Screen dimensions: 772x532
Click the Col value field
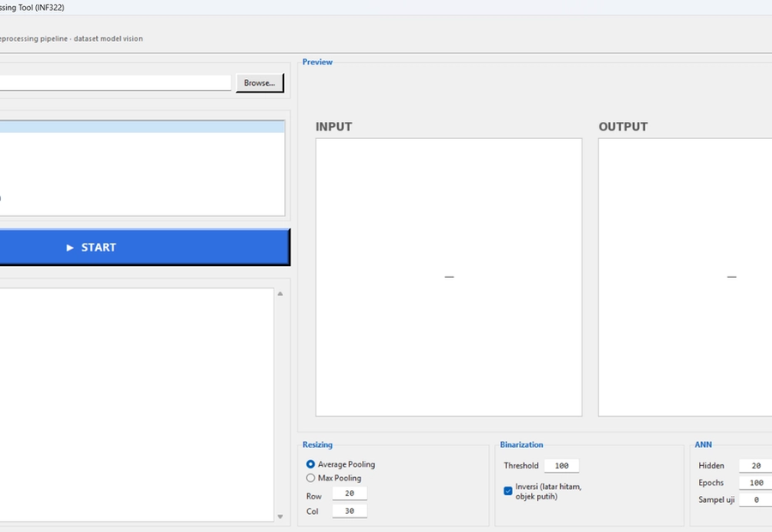point(350,511)
